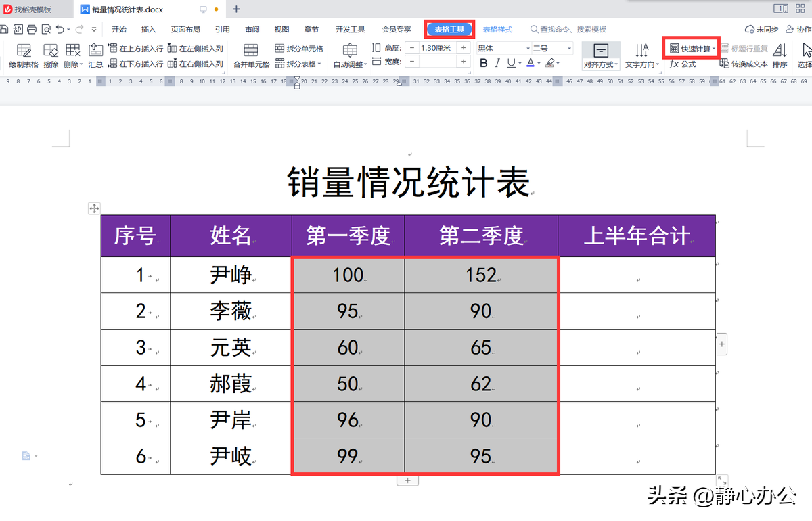Open the 开发工具 developer tools tab
The width and height of the screenshot is (812, 521).
pos(351,29)
